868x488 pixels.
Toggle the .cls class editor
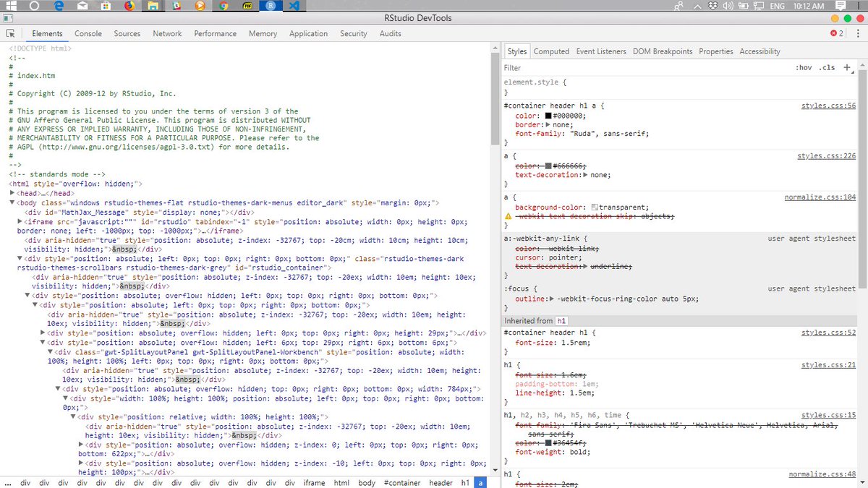click(827, 68)
